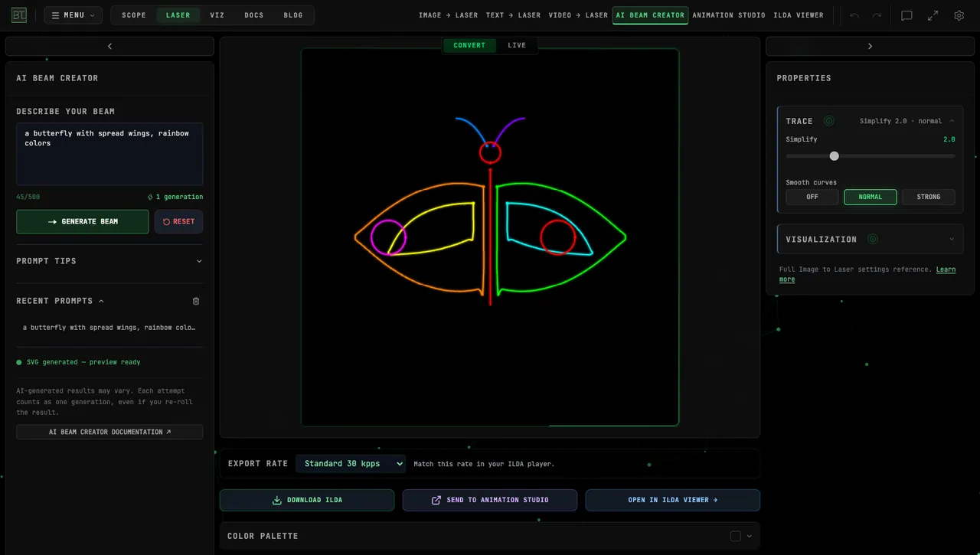This screenshot has height=555, width=980.
Task: Set Smooth curves to OFF
Action: [812, 197]
